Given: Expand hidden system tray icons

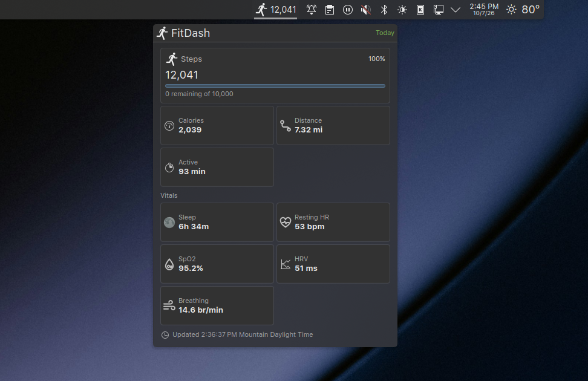Looking at the screenshot, I should click(x=456, y=10).
